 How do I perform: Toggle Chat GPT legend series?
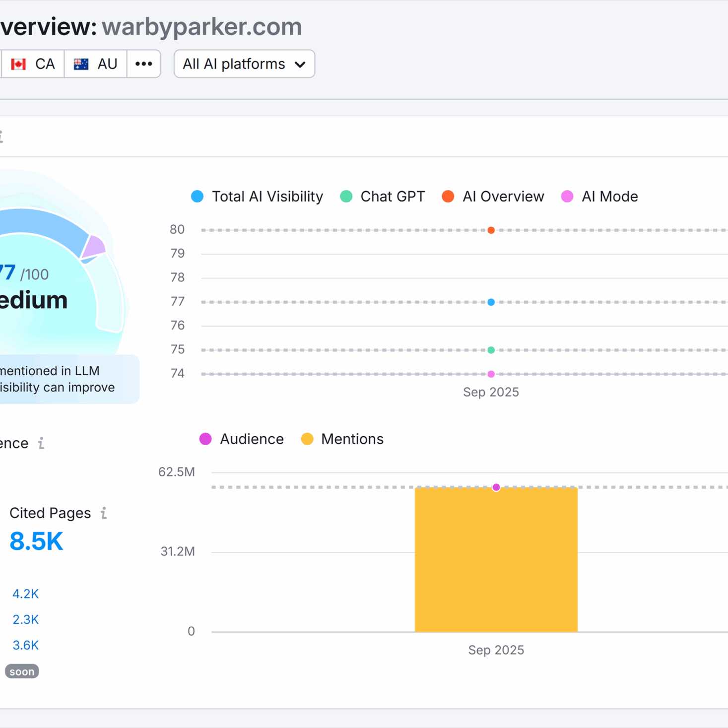click(x=383, y=197)
